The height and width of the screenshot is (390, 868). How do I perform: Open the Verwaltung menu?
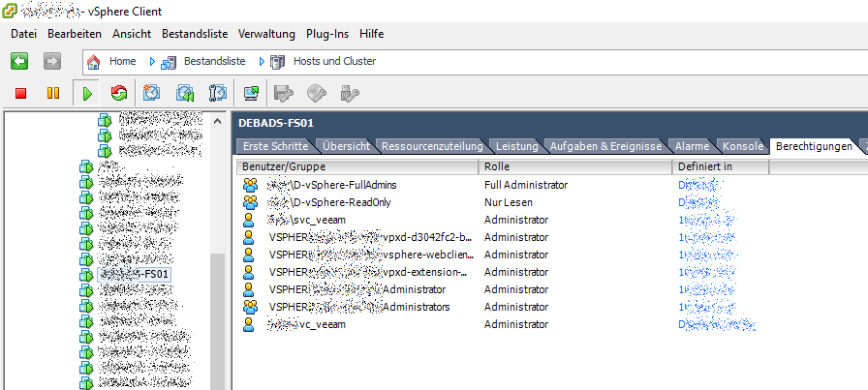(x=266, y=34)
